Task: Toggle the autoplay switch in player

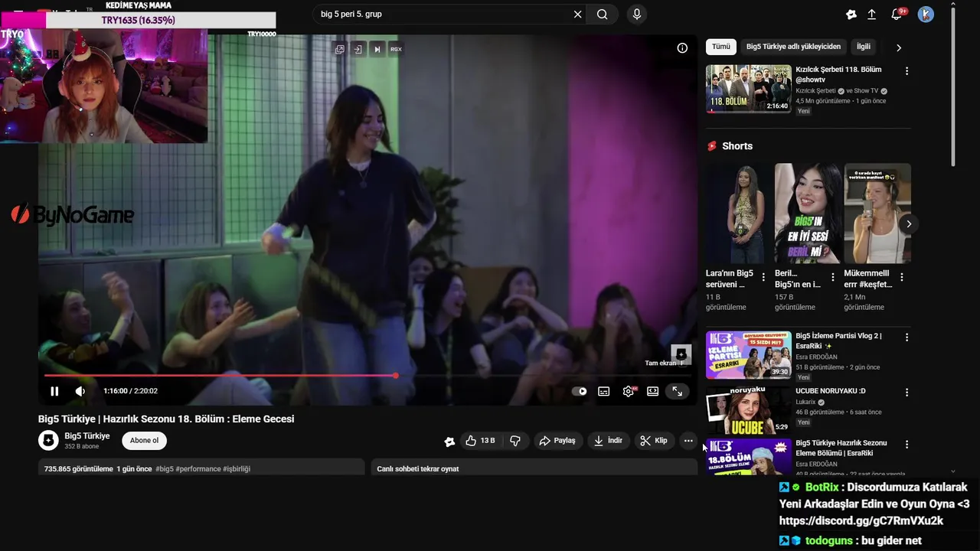Action: tap(580, 391)
